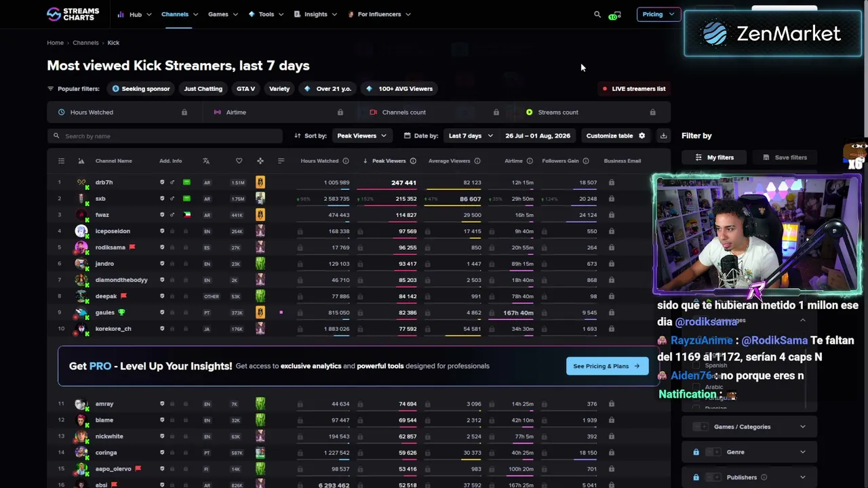
Task: Click the lock icon on Airtime card
Action: (x=340, y=113)
